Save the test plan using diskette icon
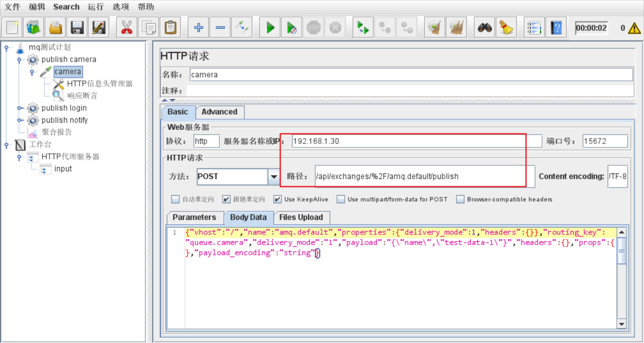Viewport: 644px width, 343px height. click(77, 27)
